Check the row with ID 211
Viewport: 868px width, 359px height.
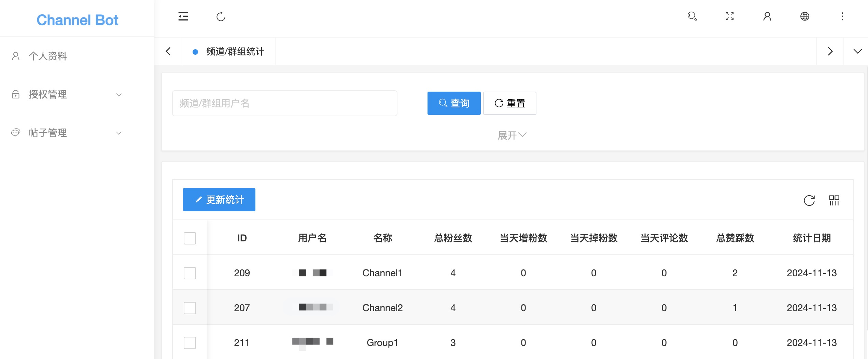pos(190,343)
